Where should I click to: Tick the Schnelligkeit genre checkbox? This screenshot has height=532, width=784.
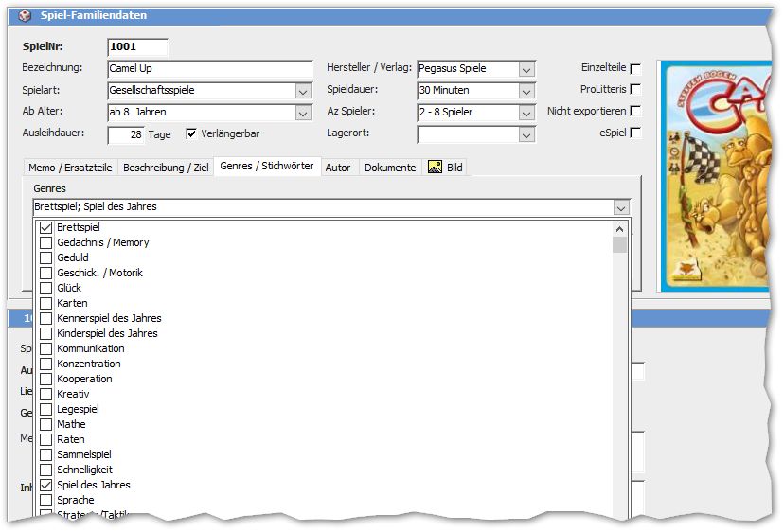coord(46,470)
